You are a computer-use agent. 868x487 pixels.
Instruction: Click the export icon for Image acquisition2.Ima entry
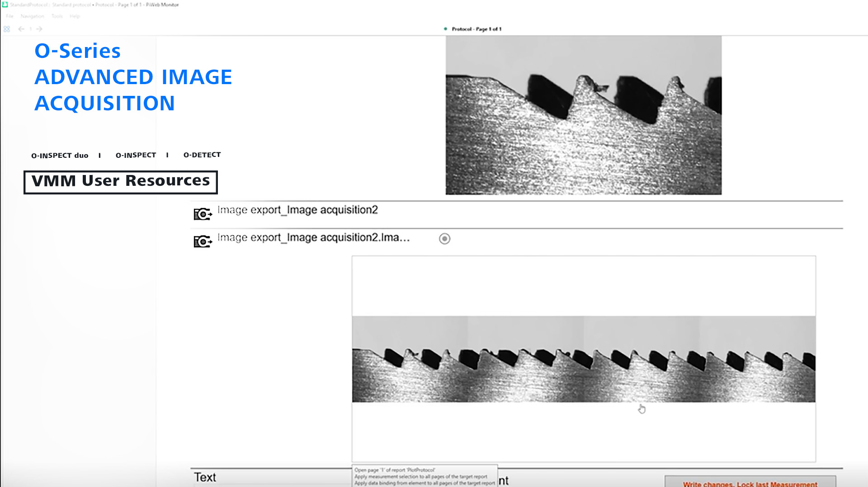point(202,241)
